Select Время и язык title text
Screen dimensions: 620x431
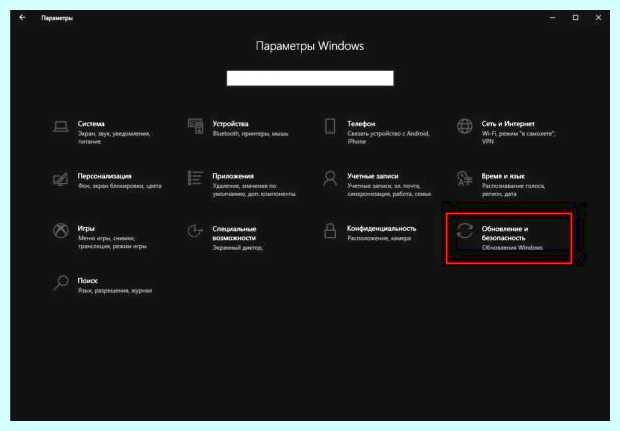[503, 176]
